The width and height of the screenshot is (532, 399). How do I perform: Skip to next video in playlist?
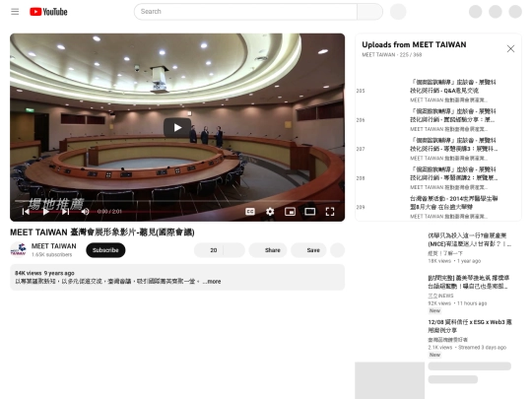tap(65, 212)
